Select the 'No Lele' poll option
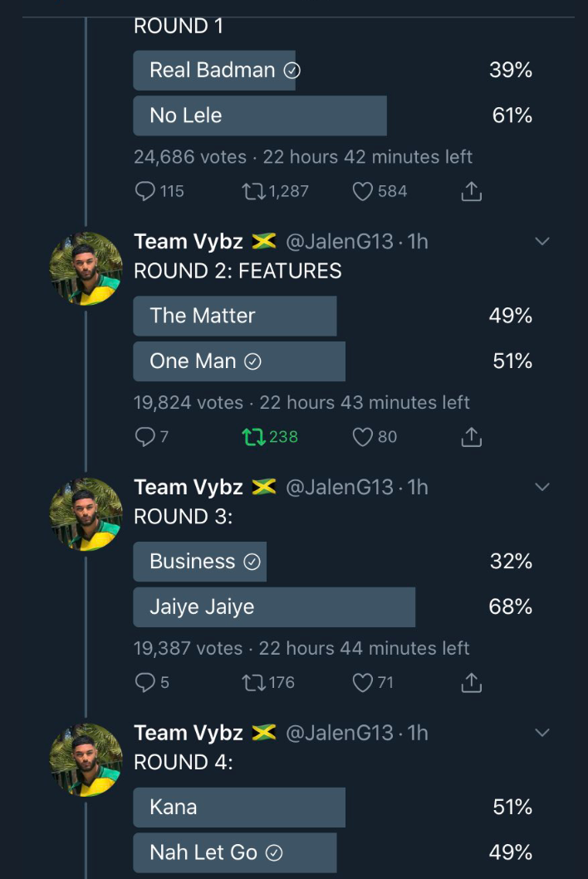Screen dimensions: 588x879 click(259, 115)
